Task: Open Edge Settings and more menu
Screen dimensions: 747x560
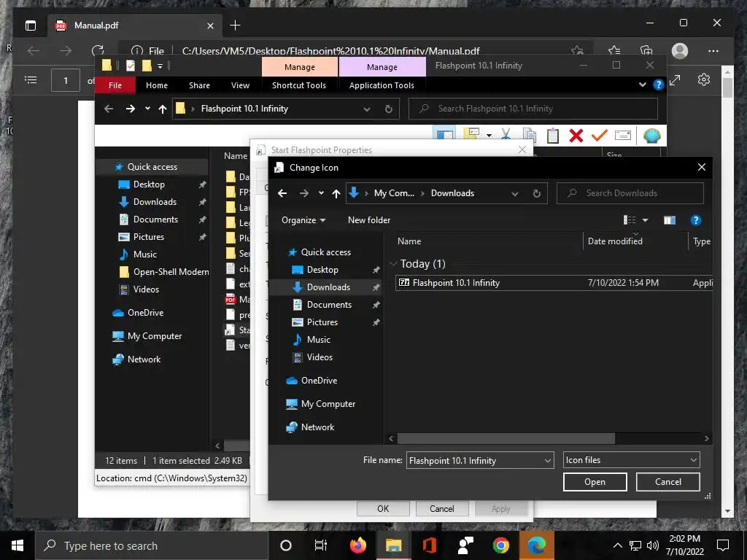Action: click(713, 50)
